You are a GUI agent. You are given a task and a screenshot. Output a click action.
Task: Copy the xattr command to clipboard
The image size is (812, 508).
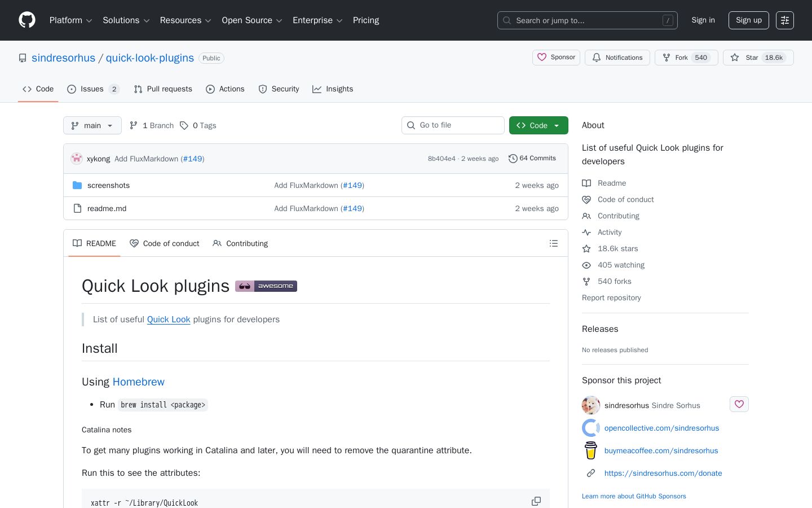click(536, 501)
